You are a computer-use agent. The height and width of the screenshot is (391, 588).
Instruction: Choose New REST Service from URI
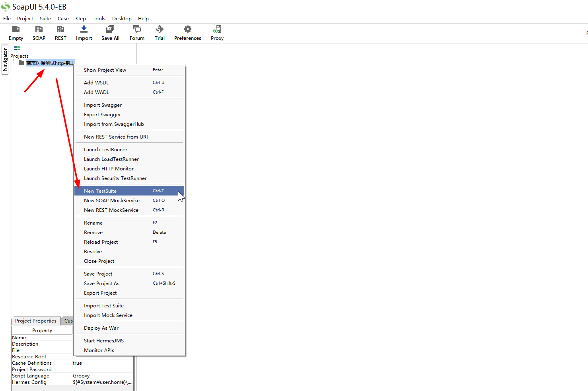pos(129,137)
